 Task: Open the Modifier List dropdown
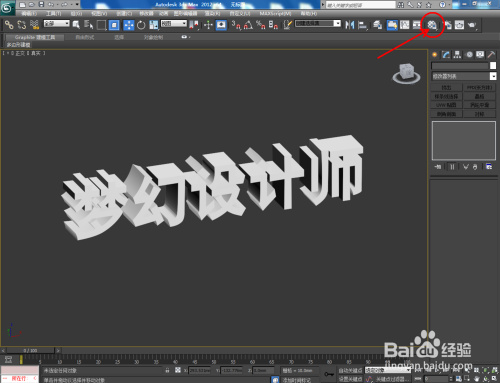[x=464, y=76]
